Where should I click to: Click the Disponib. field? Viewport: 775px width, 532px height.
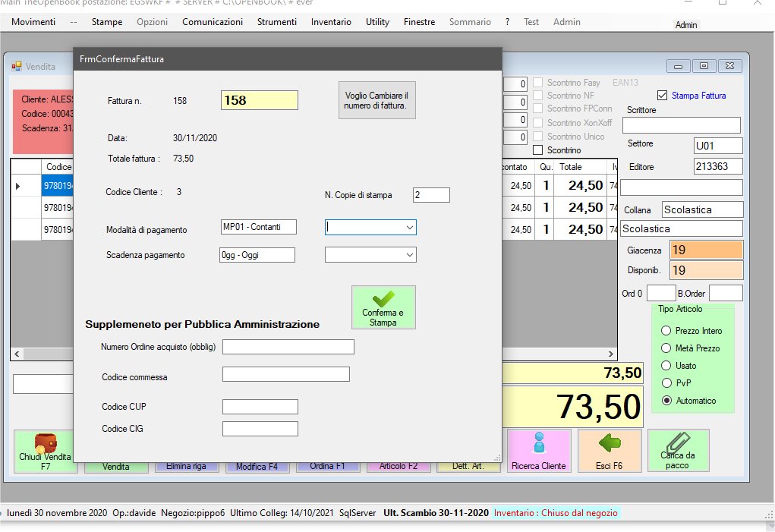706,270
